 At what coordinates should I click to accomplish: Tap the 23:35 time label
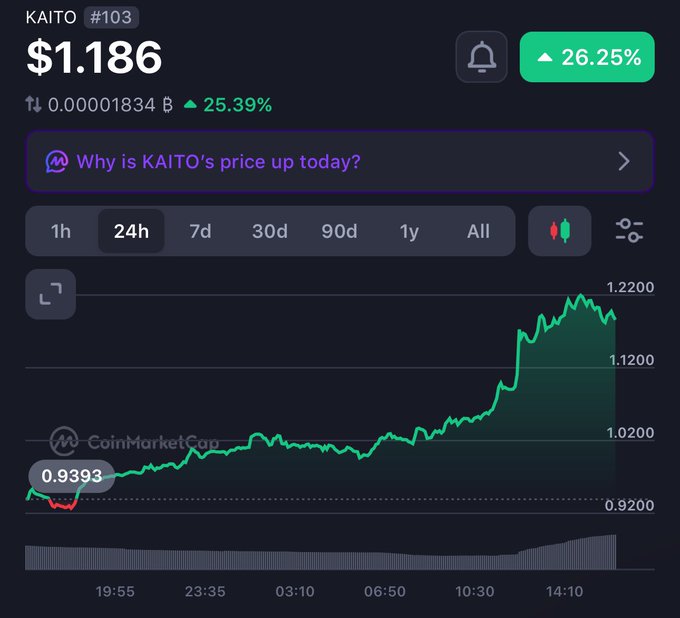click(205, 591)
